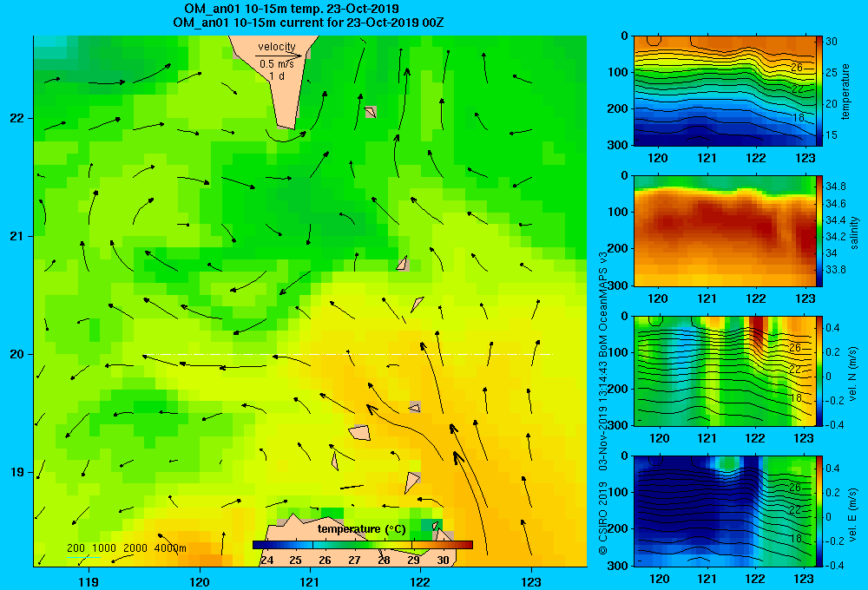Screen dimensions: 868x590
Task: Click contour label 22 in vel. N section
Action: (x=795, y=369)
